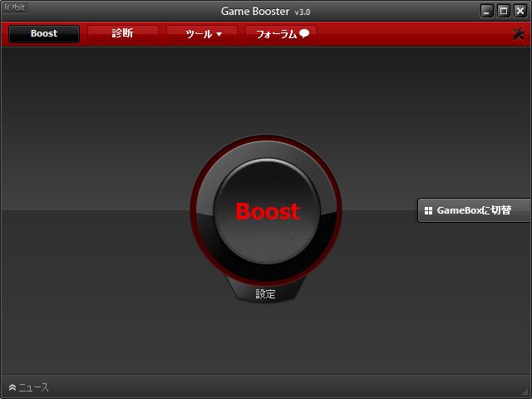Switch to the Boost tab
532x399 pixels.
[x=44, y=33]
